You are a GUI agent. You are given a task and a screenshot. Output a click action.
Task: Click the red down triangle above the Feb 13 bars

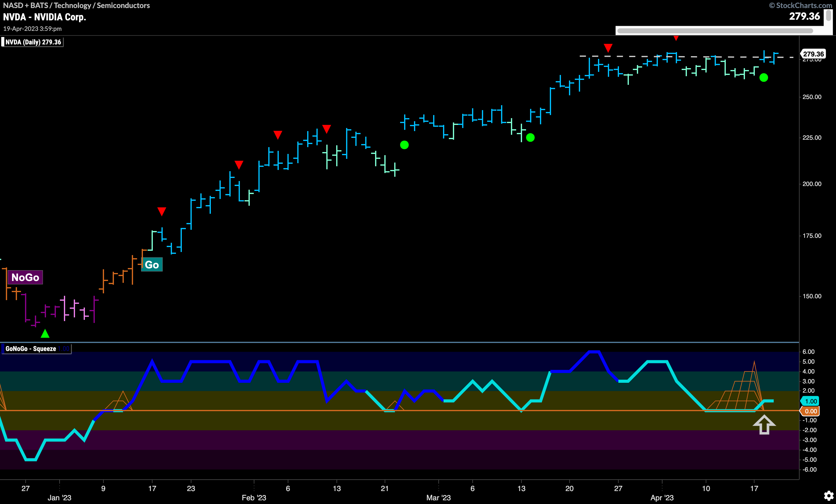tap(326, 129)
